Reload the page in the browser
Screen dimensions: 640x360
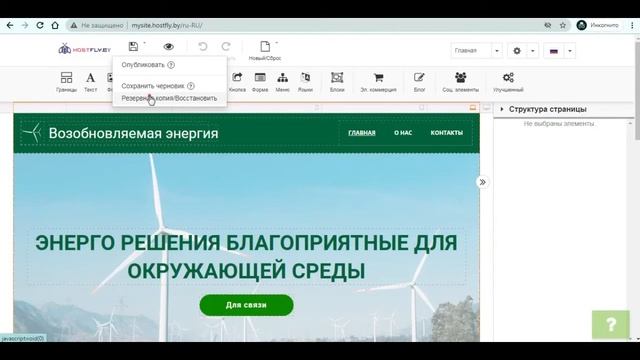pos(40,25)
